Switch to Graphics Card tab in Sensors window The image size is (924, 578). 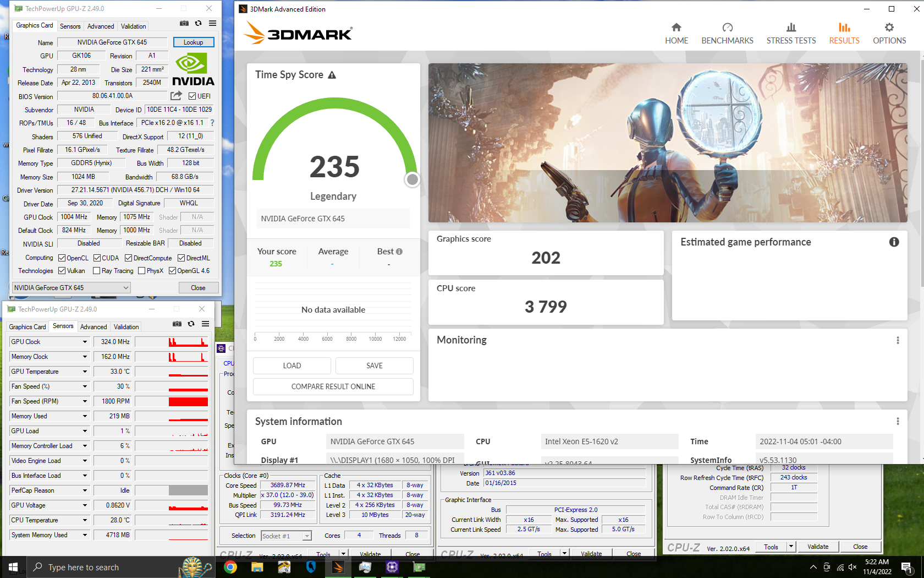tap(28, 327)
